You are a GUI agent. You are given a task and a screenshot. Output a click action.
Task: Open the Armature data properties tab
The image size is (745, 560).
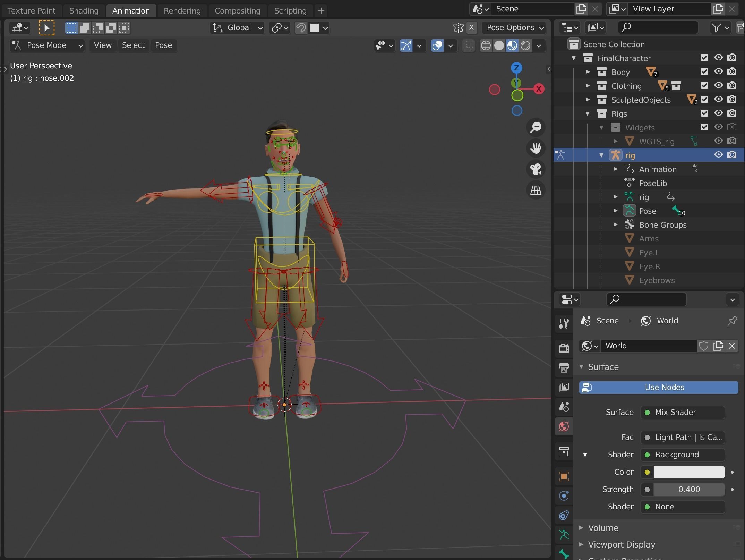pyautogui.click(x=564, y=534)
